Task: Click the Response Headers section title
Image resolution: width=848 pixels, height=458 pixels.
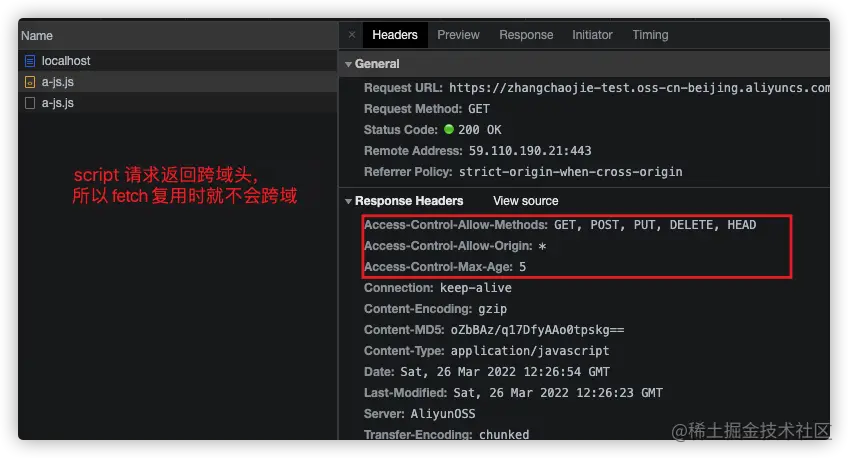Action: coord(409,201)
